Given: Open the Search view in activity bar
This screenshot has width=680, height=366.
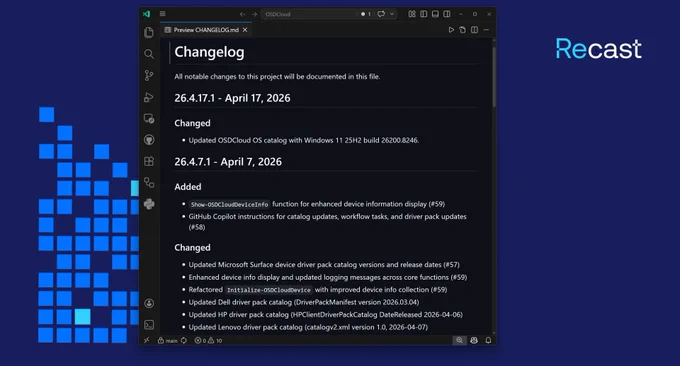Looking at the screenshot, I should (149, 54).
